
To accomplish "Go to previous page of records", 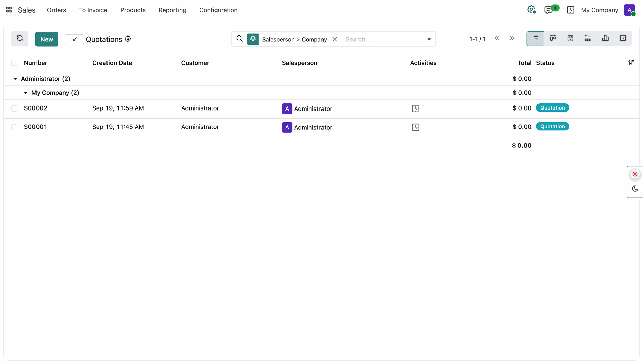I will click(497, 38).
